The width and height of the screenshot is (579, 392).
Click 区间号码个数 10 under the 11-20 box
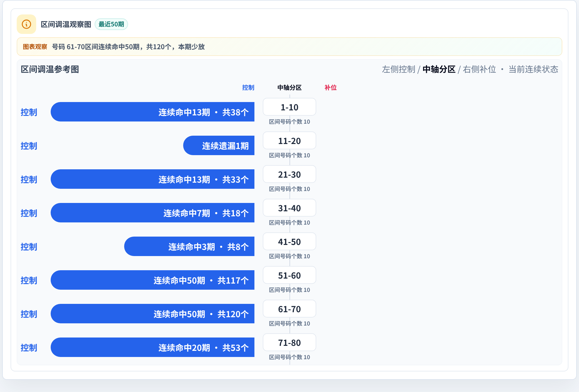point(289,155)
